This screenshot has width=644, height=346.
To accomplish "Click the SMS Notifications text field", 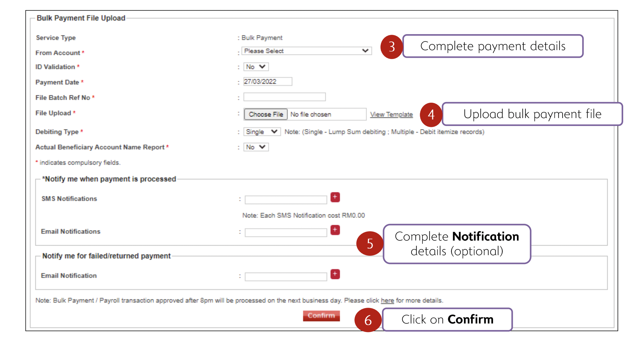I will (x=286, y=200).
